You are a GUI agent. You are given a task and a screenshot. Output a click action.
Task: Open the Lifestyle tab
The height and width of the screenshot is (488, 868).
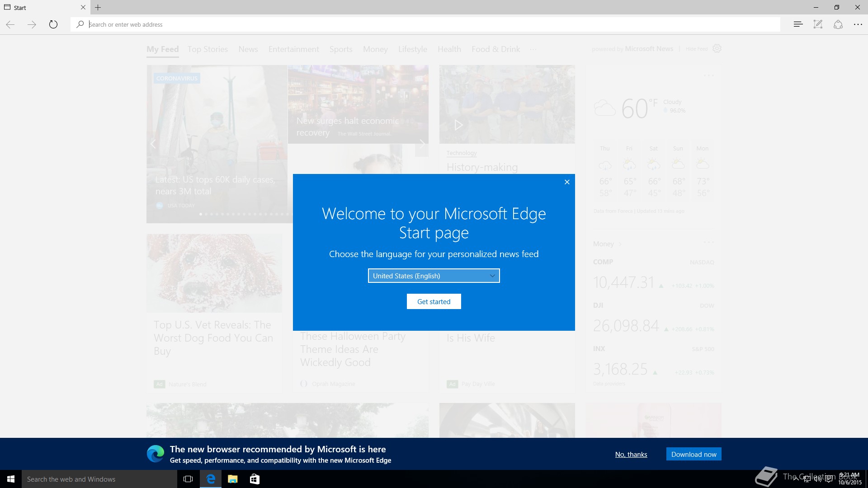pos(413,49)
